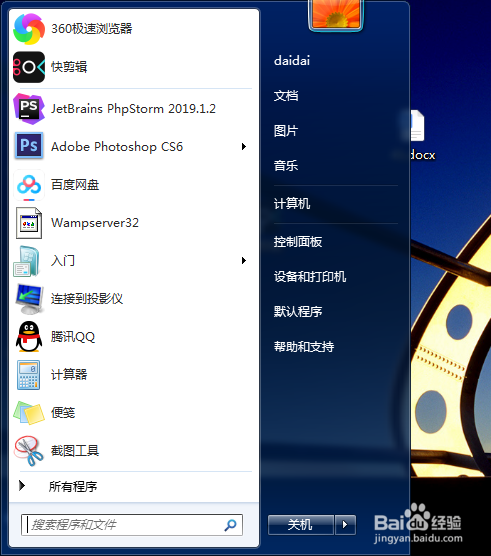Viewport: 491px width, 556px height.
Task: Click the JetBrains PhpStorm 2019.1.2 text
Action: point(133,109)
